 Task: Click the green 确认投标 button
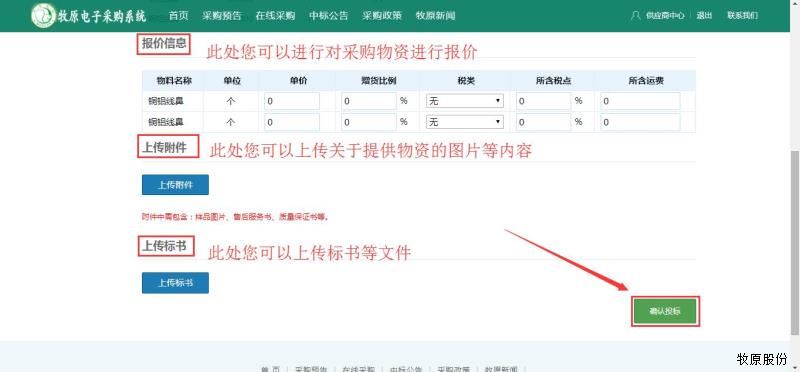(665, 311)
